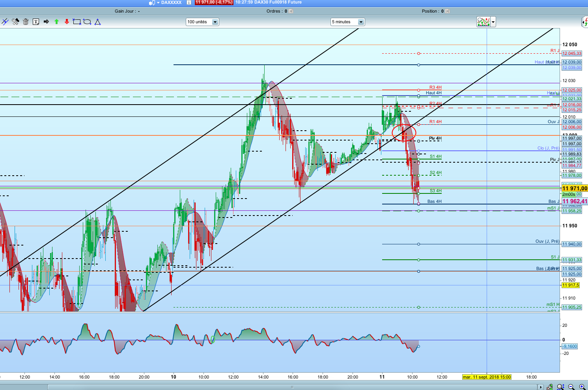This screenshot has width=588, height=390.
Task: Open chart settings wrench icon
Action: point(550,387)
